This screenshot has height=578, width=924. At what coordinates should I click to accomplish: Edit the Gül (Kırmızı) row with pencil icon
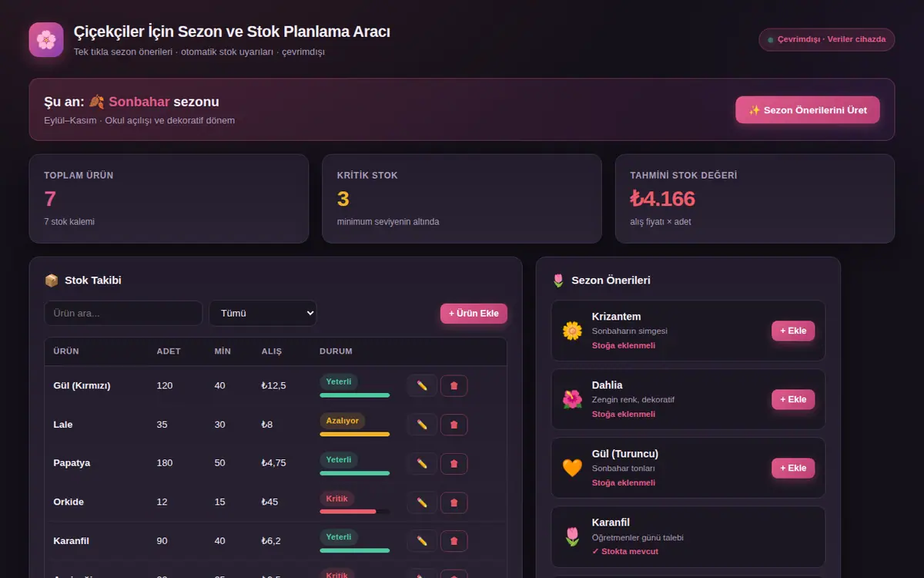click(x=422, y=385)
